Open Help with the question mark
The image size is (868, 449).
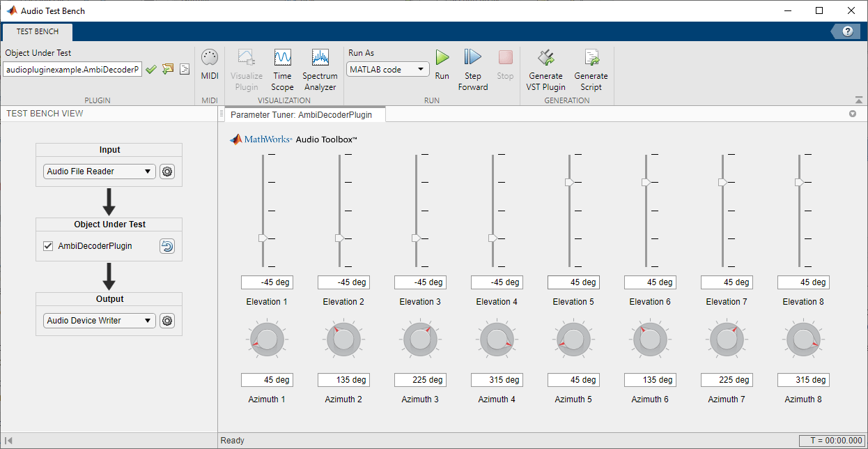click(848, 31)
